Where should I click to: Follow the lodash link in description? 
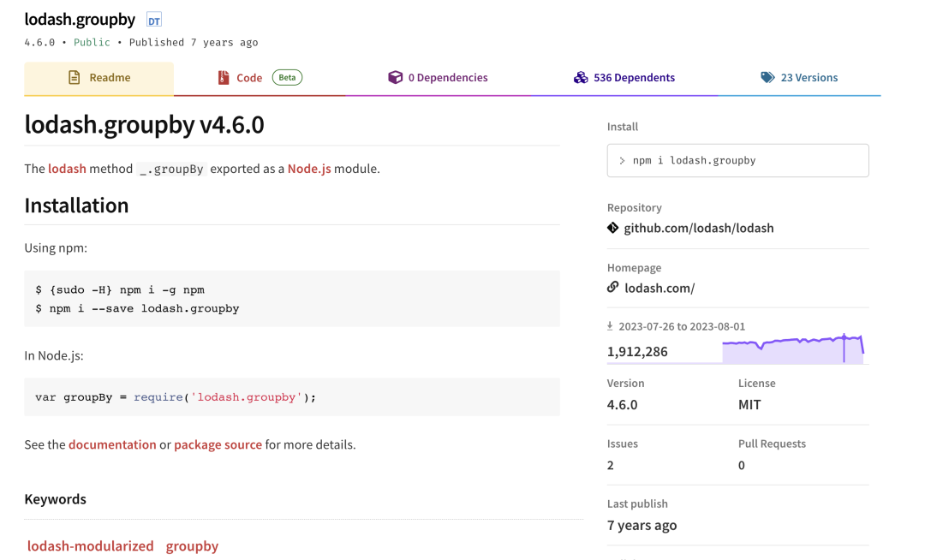[68, 169]
